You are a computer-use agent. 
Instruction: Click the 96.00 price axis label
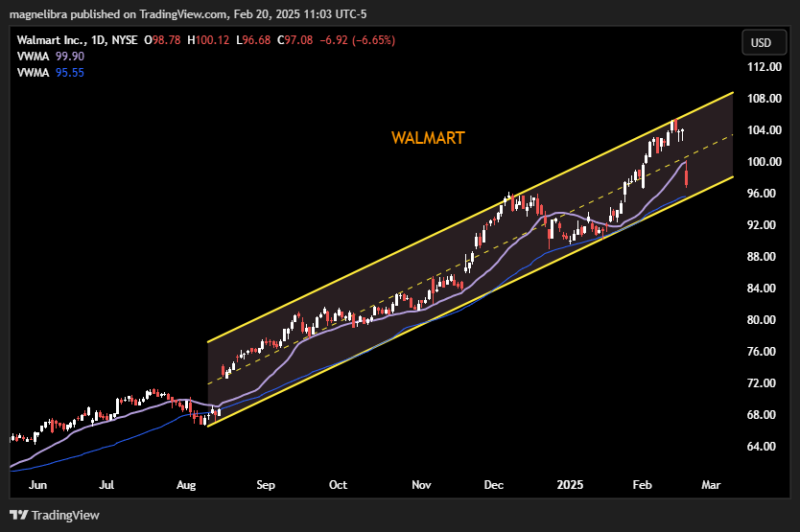(762, 194)
